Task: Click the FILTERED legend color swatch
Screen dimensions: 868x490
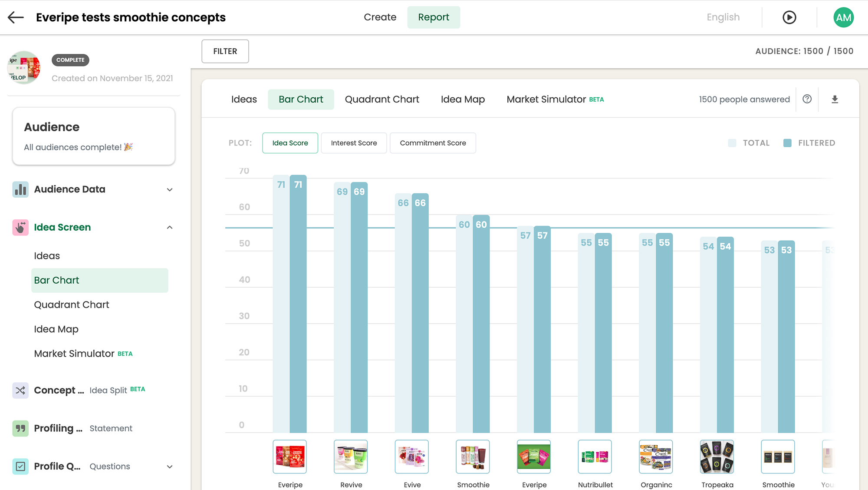Action: click(x=787, y=143)
